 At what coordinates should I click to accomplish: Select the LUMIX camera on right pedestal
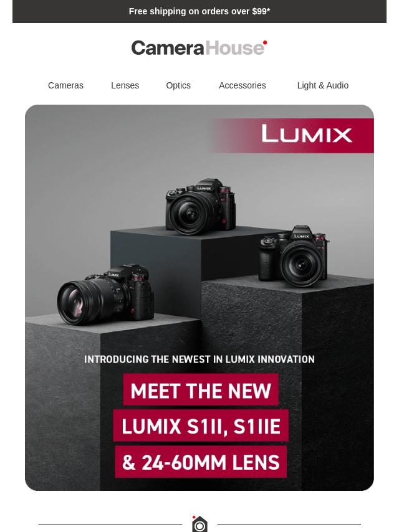click(294, 256)
